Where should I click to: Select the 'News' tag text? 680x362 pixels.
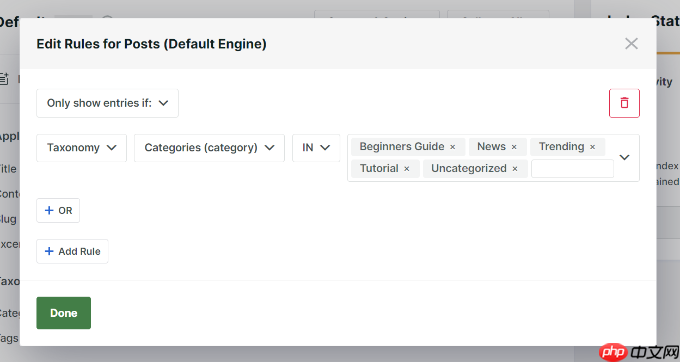(x=491, y=147)
